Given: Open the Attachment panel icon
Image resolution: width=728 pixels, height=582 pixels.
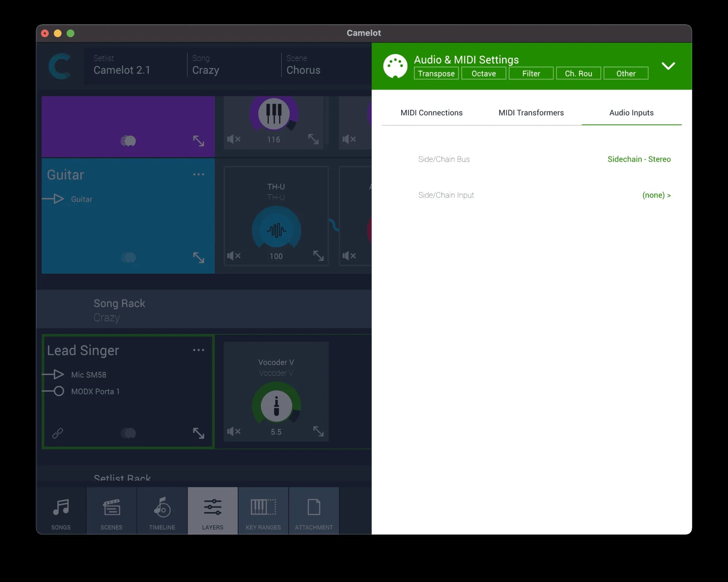Looking at the screenshot, I should [314, 511].
